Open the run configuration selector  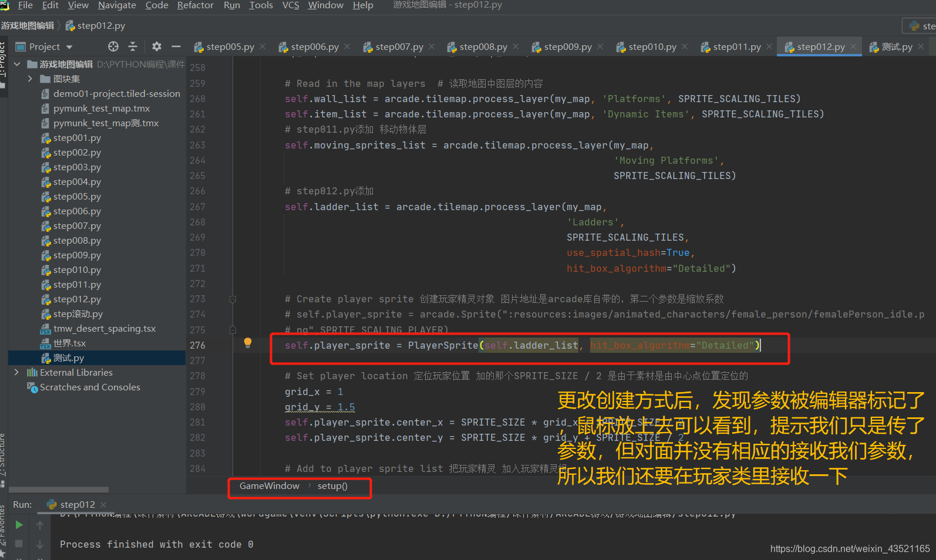pos(920,26)
